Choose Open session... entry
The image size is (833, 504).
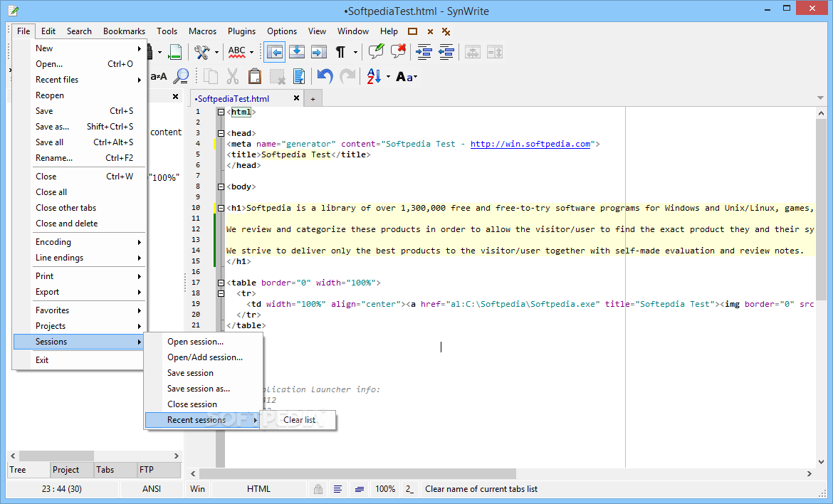tap(204, 342)
